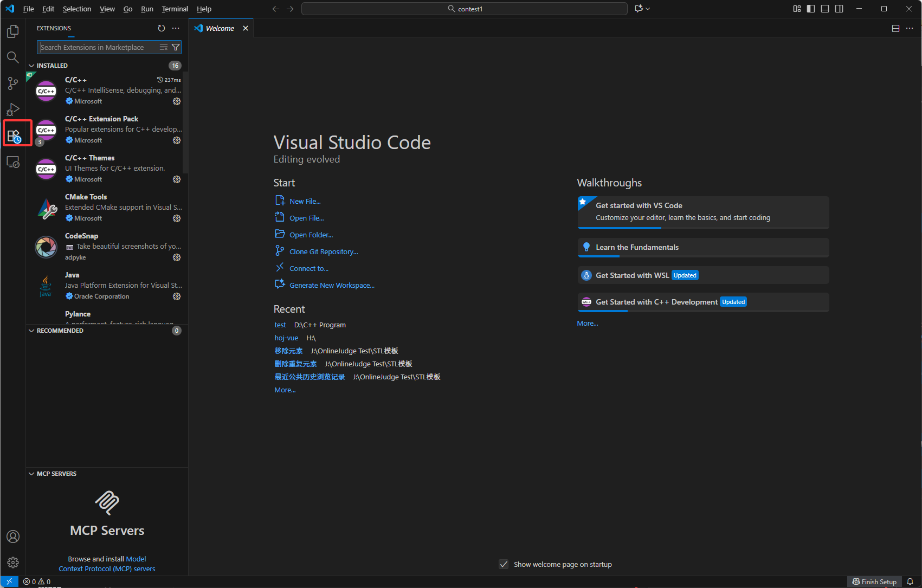Focus the Search Extensions in Marketplace field

pos(98,48)
